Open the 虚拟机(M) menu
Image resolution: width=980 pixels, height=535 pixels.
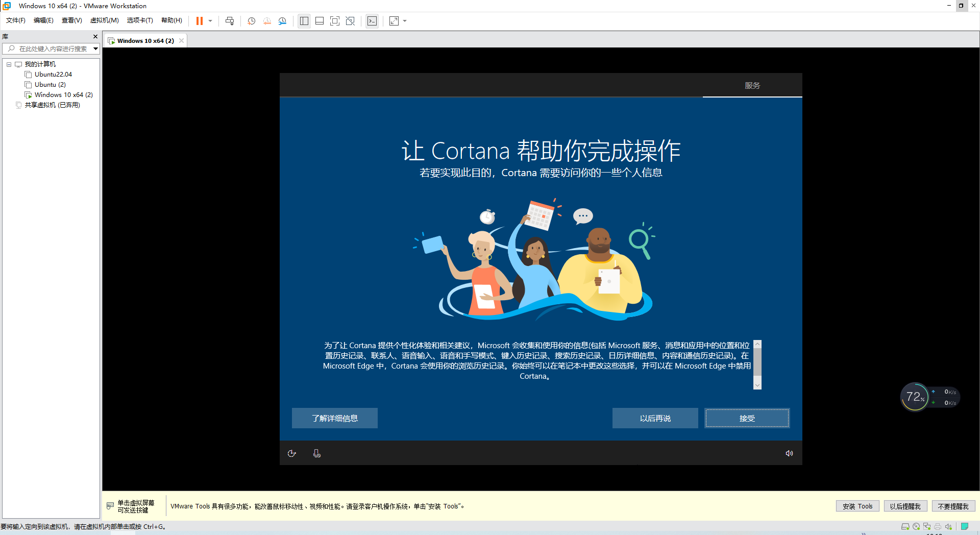pyautogui.click(x=105, y=20)
